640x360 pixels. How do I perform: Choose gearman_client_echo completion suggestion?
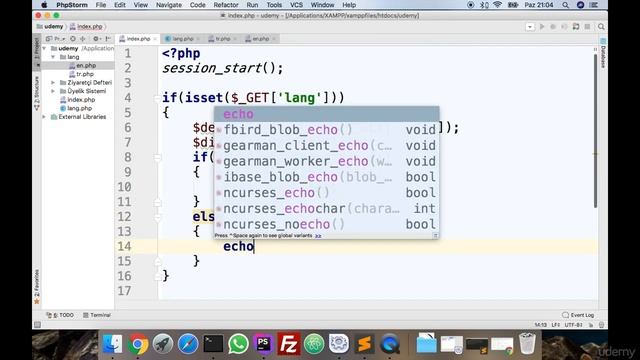point(327,146)
